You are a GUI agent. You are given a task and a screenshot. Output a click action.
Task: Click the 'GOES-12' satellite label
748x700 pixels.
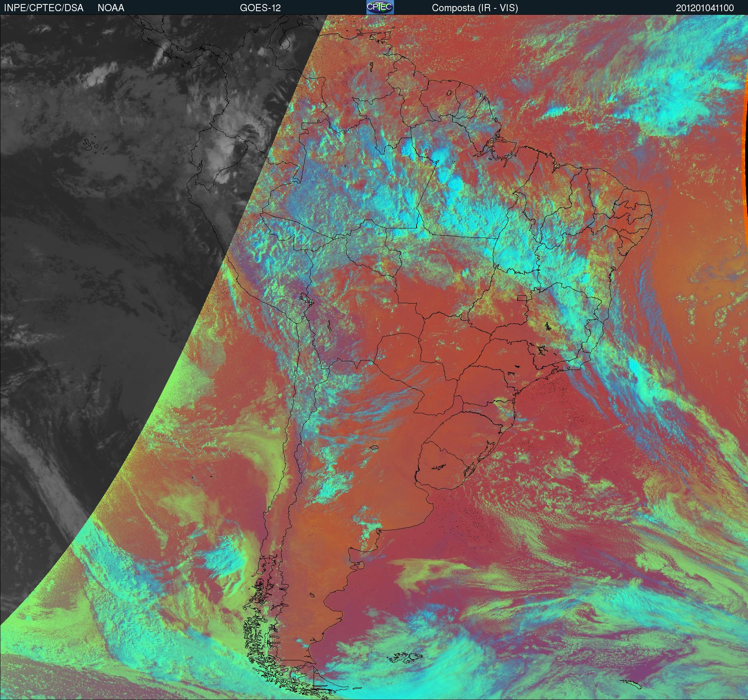[260, 8]
